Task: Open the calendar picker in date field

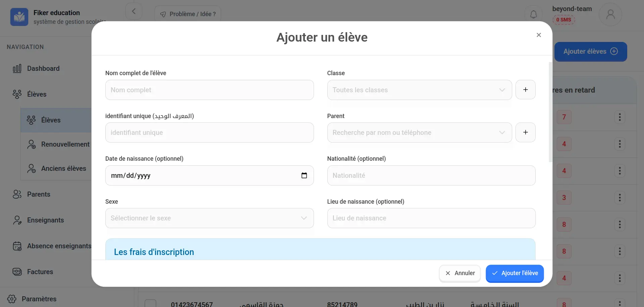Action: [304, 175]
